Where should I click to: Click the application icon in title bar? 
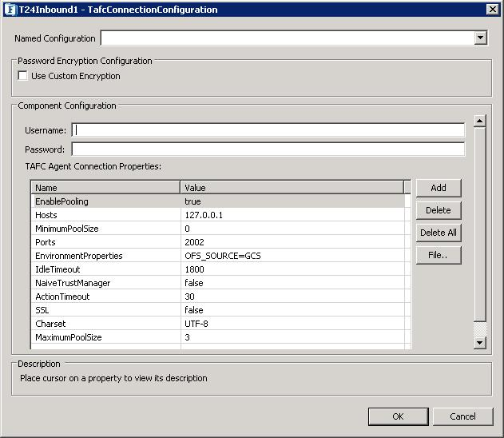point(10,10)
